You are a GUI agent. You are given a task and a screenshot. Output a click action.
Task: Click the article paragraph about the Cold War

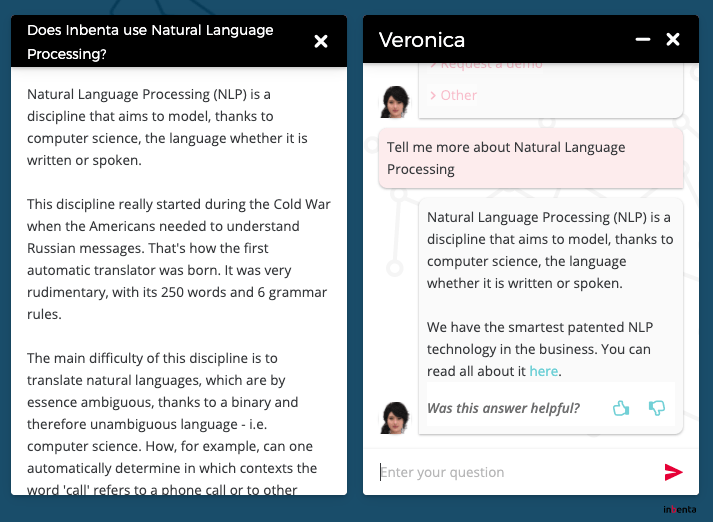click(x=178, y=258)
